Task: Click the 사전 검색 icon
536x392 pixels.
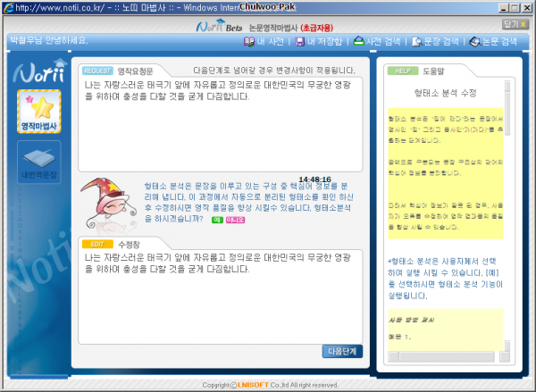Action: 358,41
